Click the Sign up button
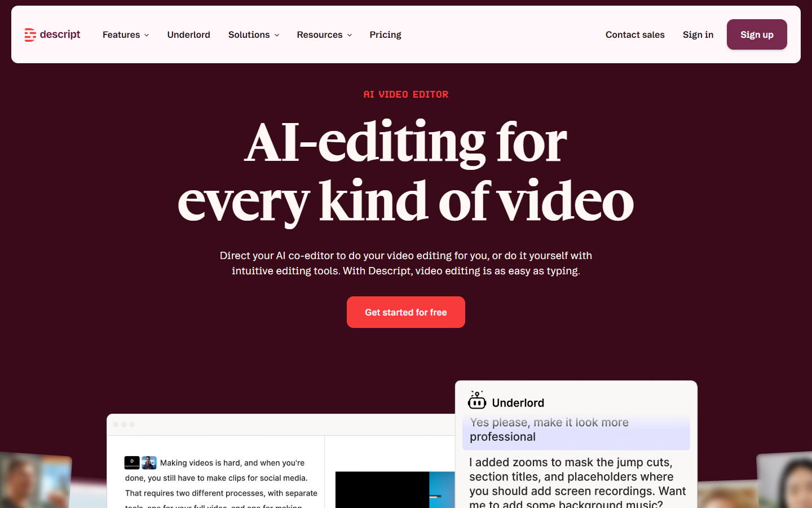812x508 pixels. (757, 34)
